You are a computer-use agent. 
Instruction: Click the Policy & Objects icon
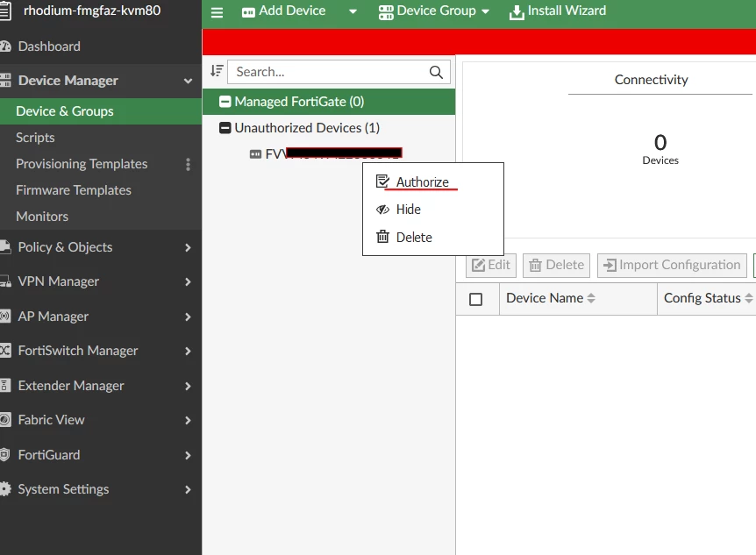[x=4, y=247]
